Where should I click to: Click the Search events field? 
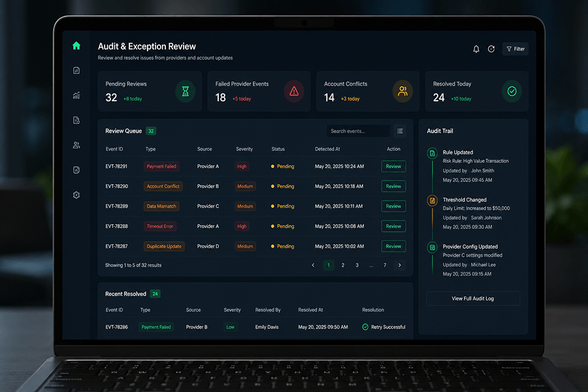(358, 131)
